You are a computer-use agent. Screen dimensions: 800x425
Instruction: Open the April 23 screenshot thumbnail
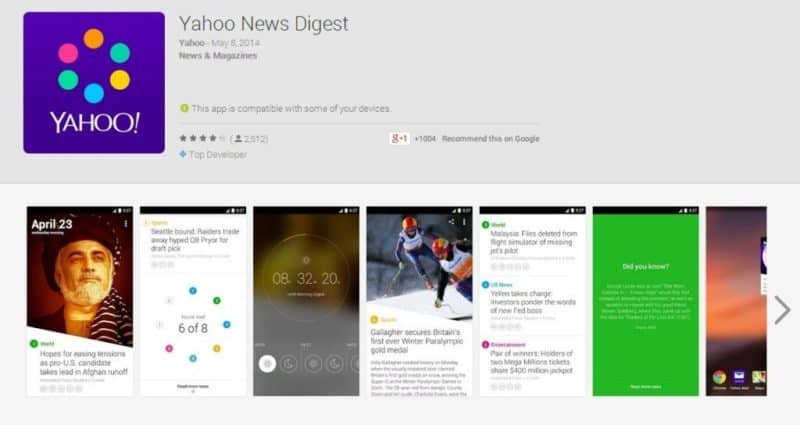click(80, 301)
